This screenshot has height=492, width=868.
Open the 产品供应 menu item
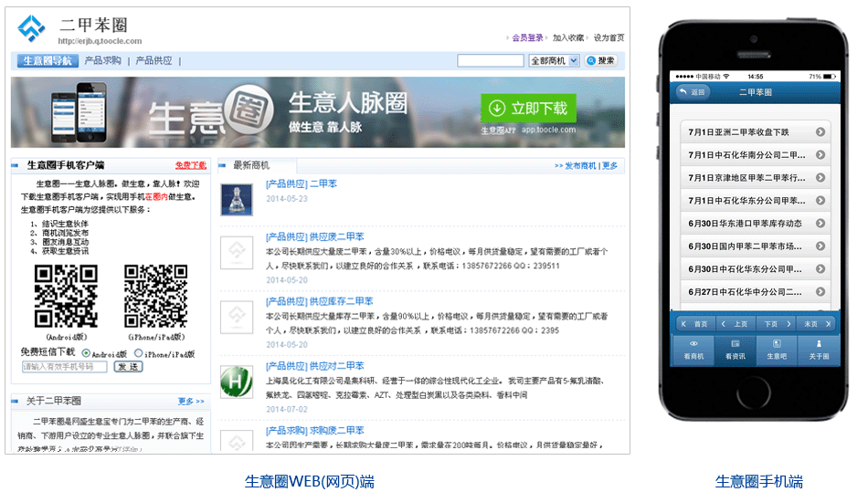click(153, 61)
